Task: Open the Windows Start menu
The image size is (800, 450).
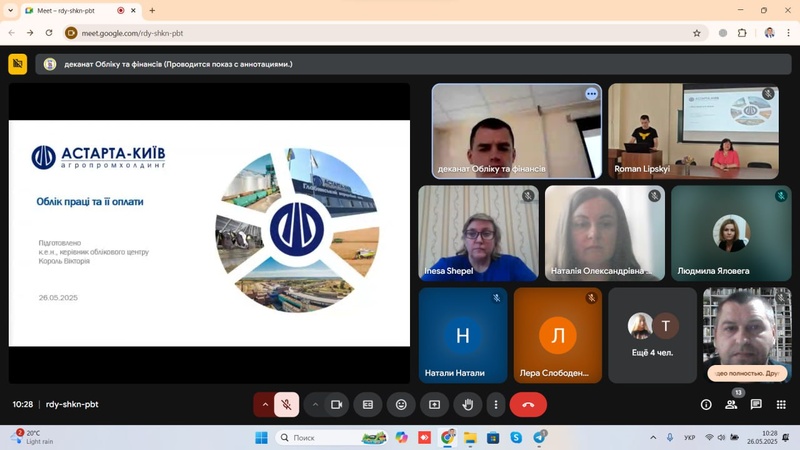Action: tap(261, 438)
